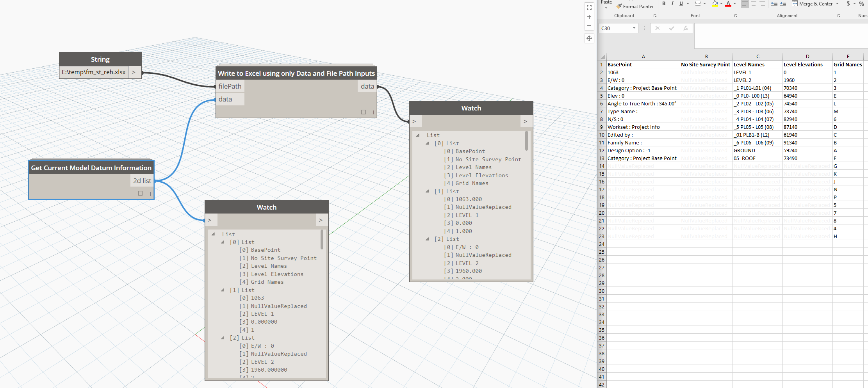This screenshot has width=868, height=388.
Task: Click the increase indent icon
Action: click(x=783, y=4)
